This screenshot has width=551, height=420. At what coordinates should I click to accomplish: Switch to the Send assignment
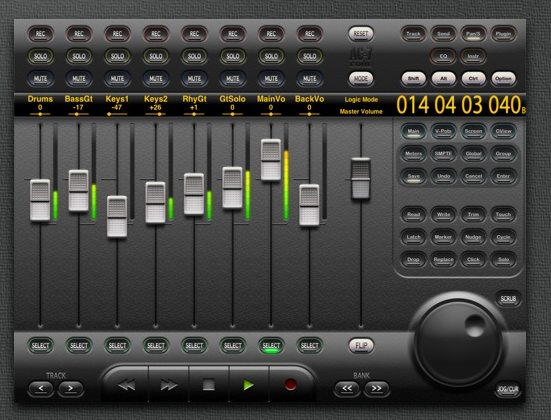tap(443, 34)
